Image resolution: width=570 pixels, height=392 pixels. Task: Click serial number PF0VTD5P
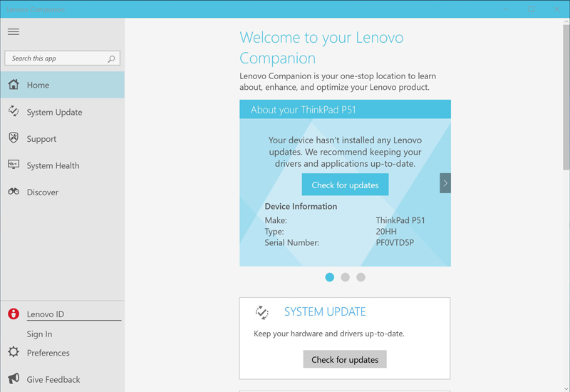pos(395,242)
